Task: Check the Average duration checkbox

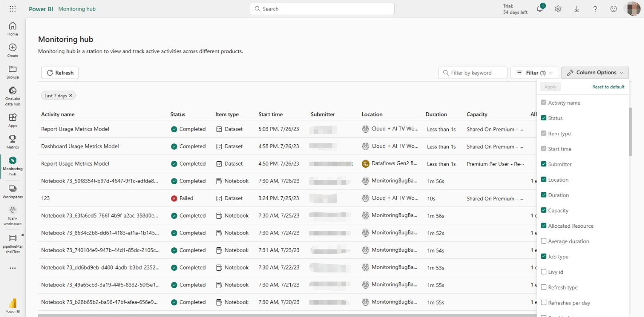Action: click(x=544, y=241)
